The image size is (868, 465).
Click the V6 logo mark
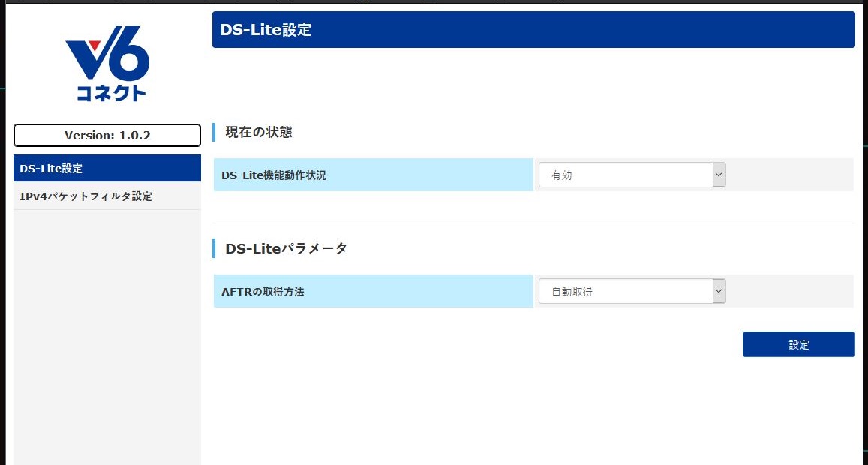pos(107,52)
